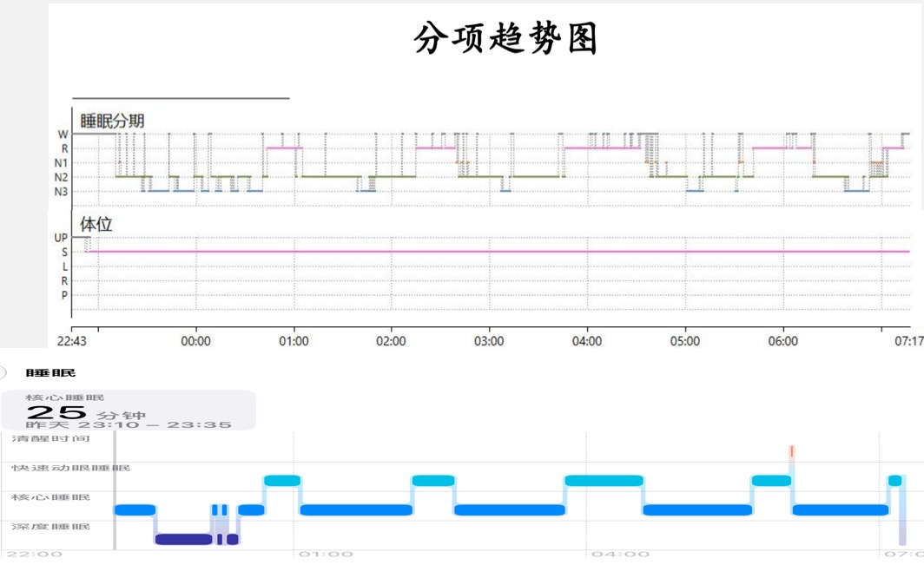Click the 睡眠 heading above lower chart
This screenshot has width=924, height=565.
click(x=50, y=373)
